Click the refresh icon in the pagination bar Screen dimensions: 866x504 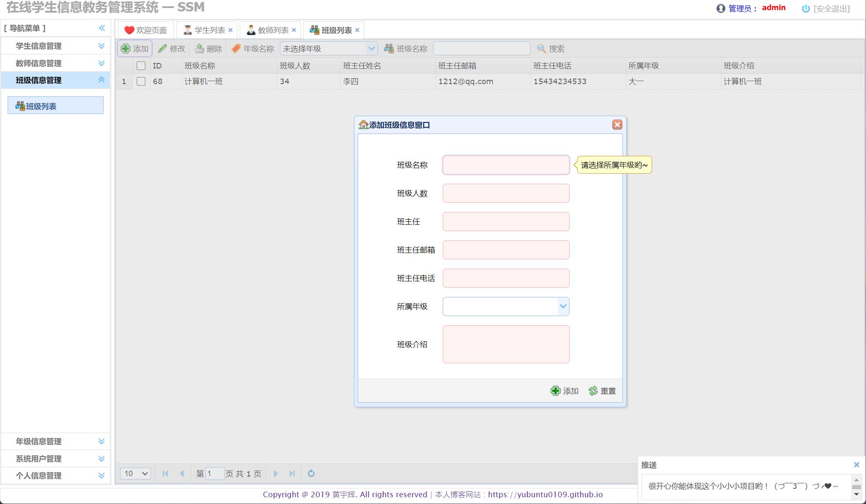coord(312,474)
